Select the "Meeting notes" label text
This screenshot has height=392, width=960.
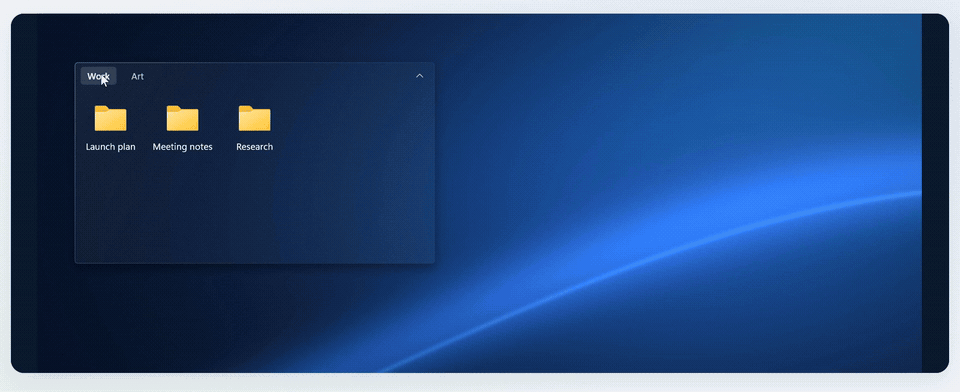pyautogui.click(x=182, y=147)
